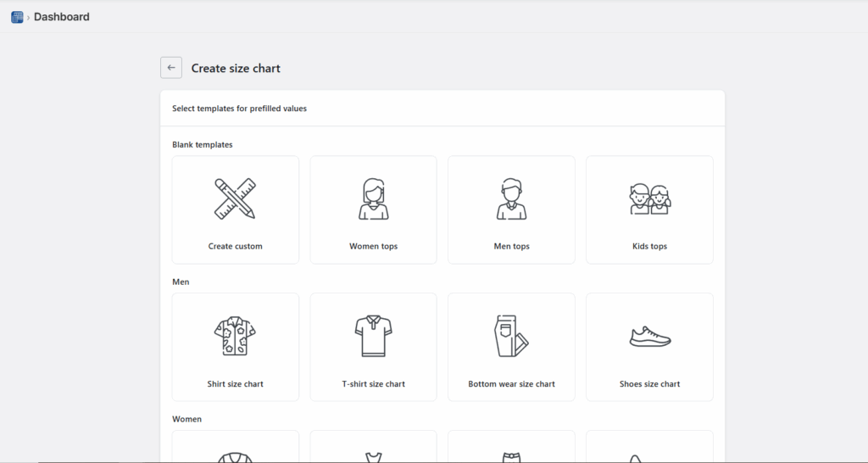
Task: Click the Bottom wear size chart label
Action: click(x=511, y=384)
